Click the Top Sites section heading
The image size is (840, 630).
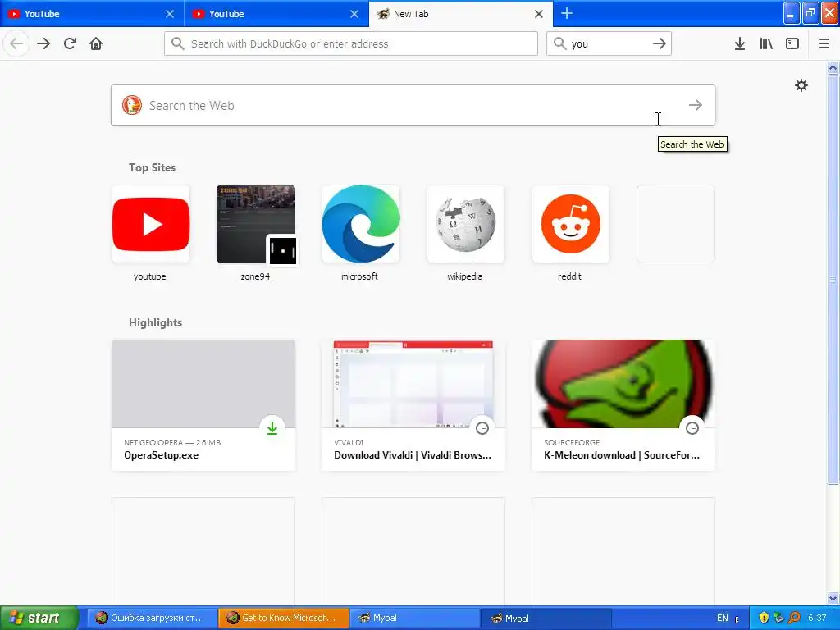[152, 167]
